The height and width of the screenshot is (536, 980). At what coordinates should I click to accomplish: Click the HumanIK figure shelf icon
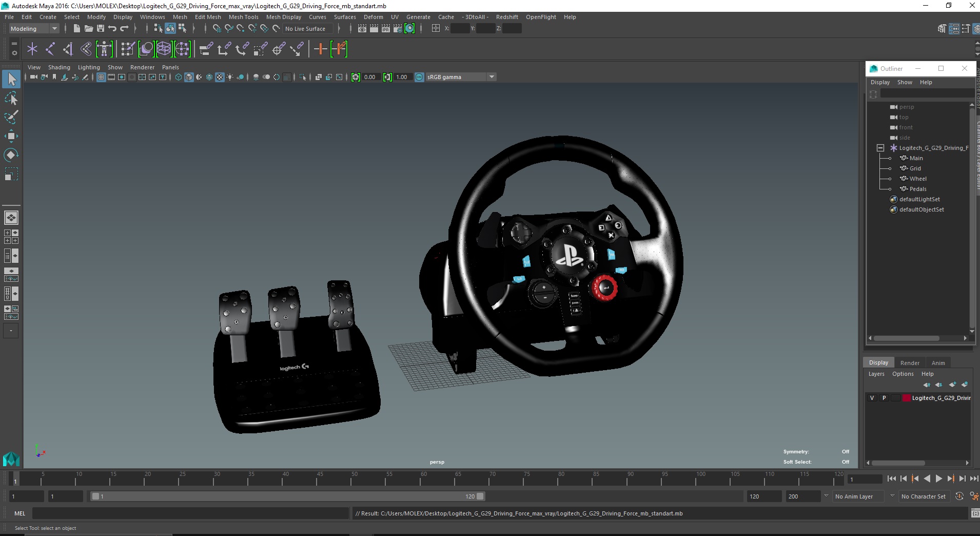click(x=104, y=49)
